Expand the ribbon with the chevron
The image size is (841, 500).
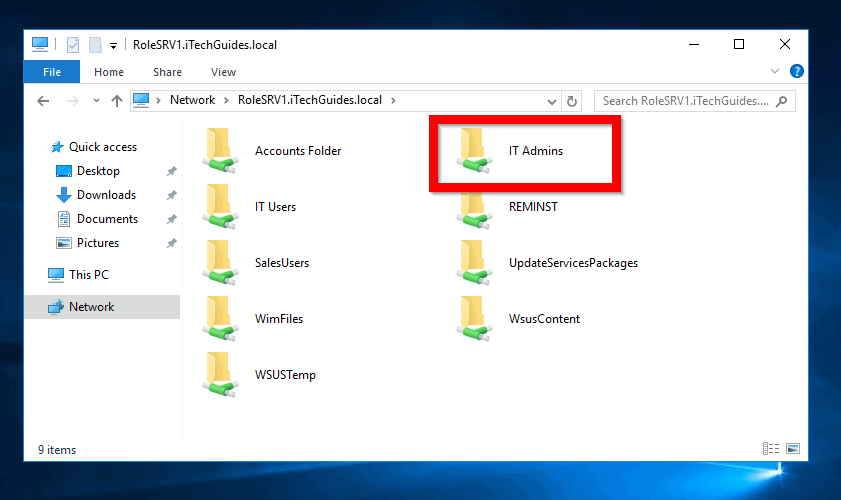coord(775,72)
